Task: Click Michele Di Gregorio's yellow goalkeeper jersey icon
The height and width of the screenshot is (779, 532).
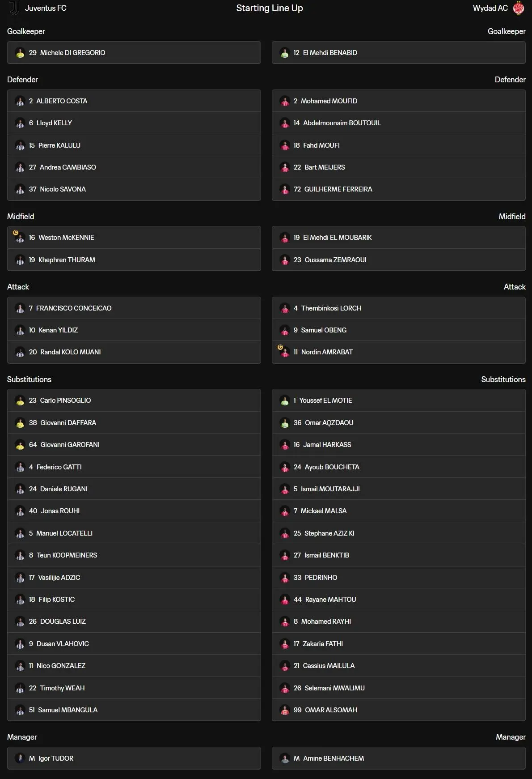Action: pos(20,53)
